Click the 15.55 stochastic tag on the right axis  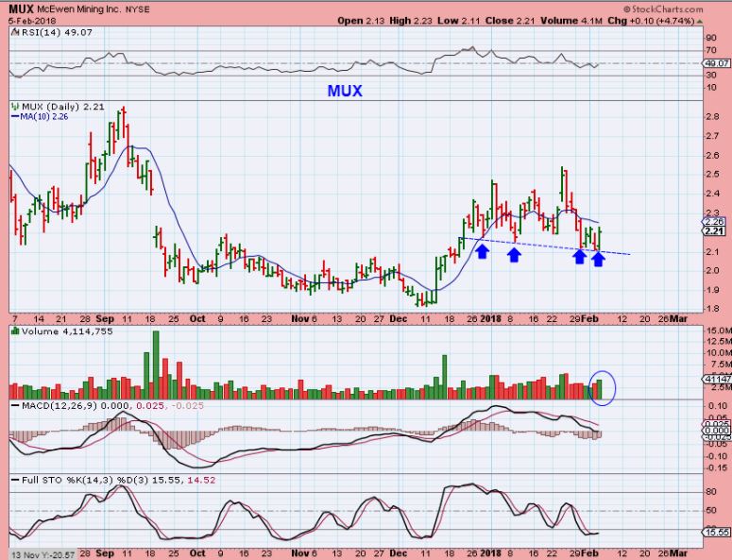717,532
